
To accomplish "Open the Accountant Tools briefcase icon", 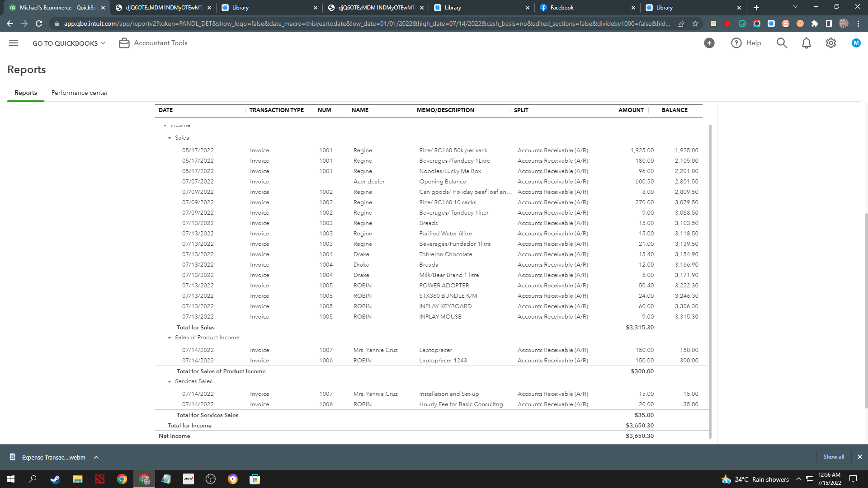I will point(124,43).
